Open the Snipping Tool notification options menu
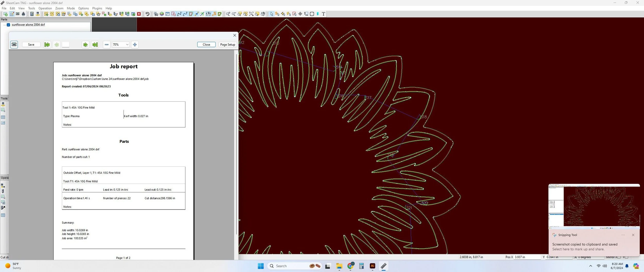The height and width of the screenshot is (272, 644). click(623, 235)
